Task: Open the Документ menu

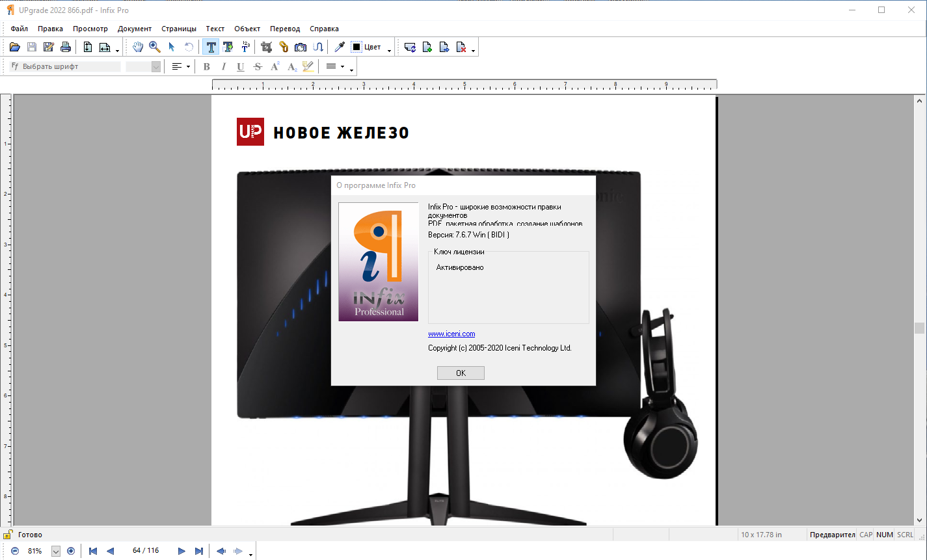Action: coord(134,29)
